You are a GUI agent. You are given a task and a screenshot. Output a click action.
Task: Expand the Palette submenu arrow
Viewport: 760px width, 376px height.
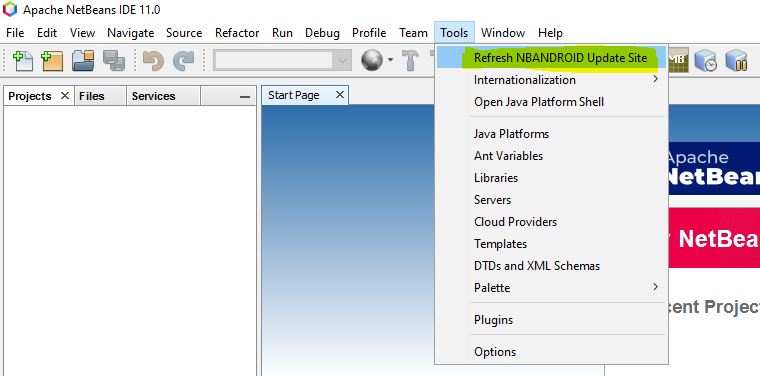[655, 287]
